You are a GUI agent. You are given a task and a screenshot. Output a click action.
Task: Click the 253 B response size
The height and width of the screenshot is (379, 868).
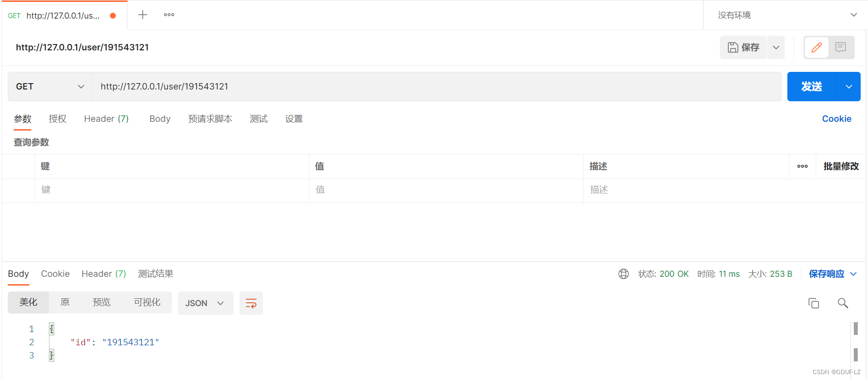point(781,274)
